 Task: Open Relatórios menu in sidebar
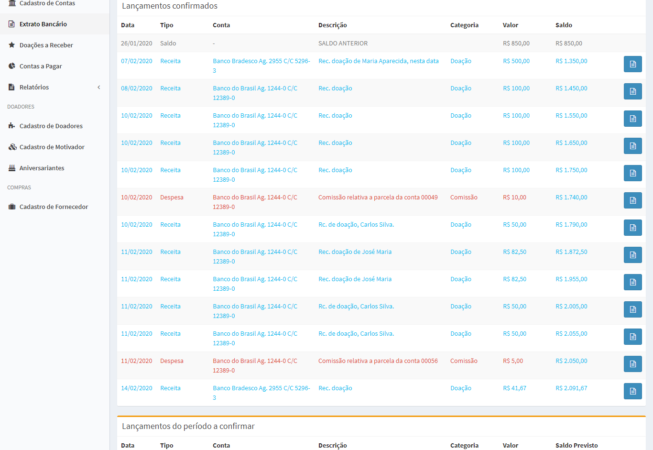[x=34, y=88]
